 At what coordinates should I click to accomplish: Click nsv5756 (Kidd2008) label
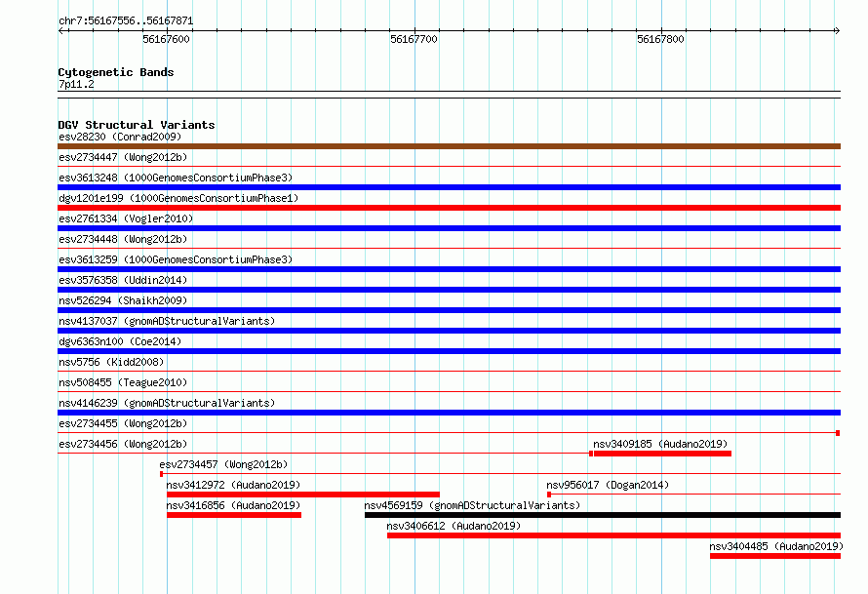tap(111, 362)
